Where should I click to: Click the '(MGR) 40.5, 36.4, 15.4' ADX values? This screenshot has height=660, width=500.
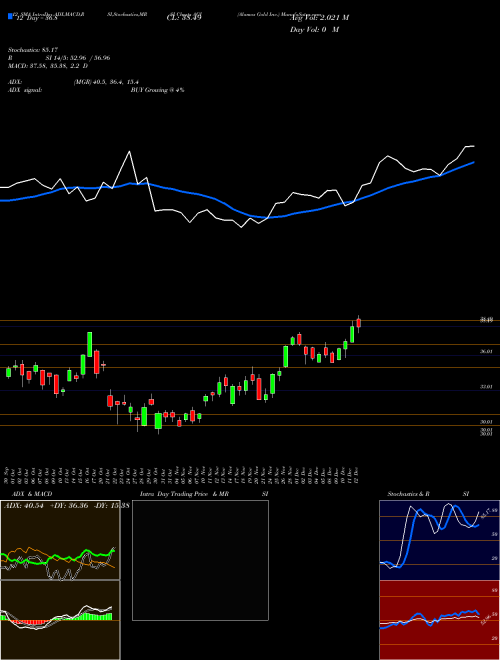[x=106, y=82]
